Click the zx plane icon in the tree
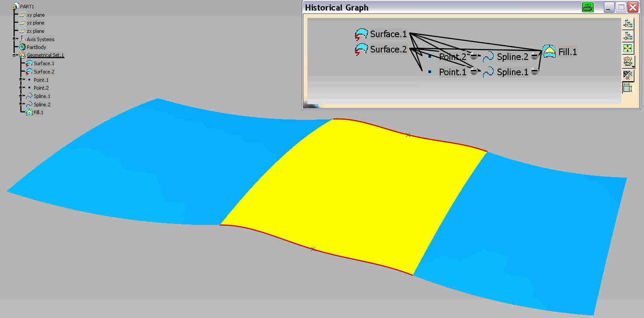This screenshot has width=644, height=318. coord(22,31)
